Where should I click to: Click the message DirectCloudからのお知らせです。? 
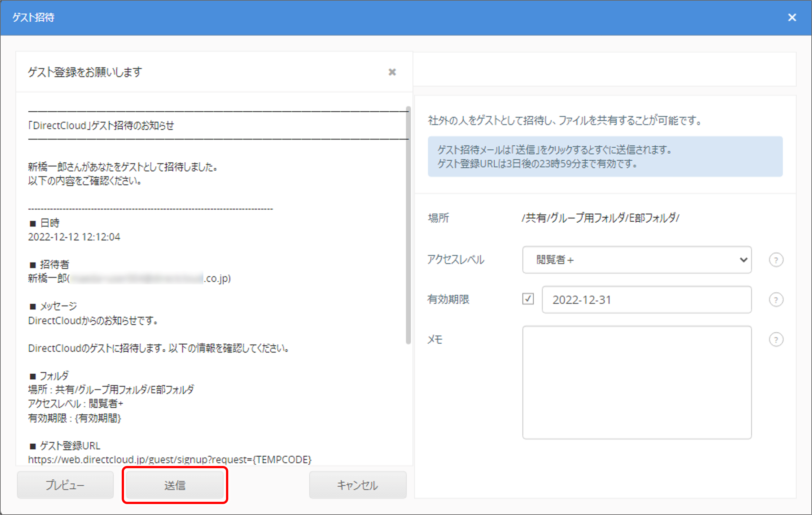[x=93, y=320]
